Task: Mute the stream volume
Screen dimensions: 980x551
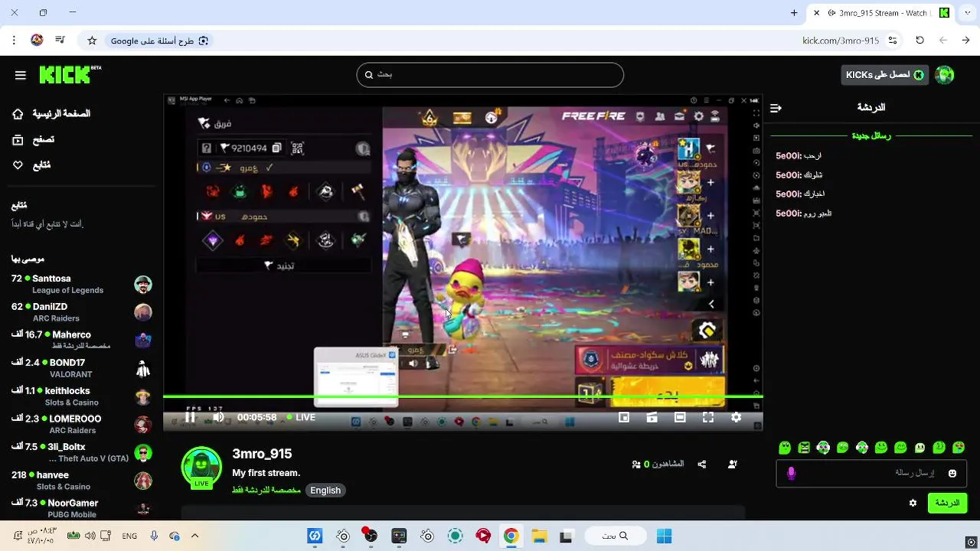Action: tap(218, 417)
